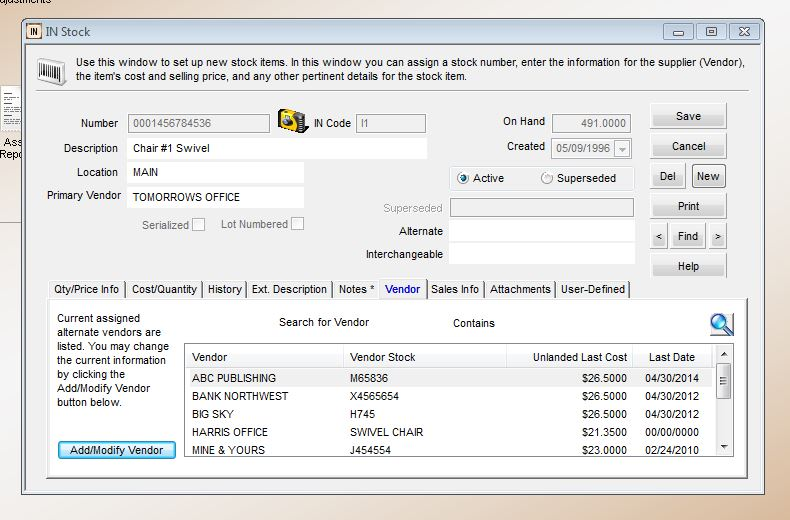
Task: Go to next record with the > arrow
Action: pos(718,236)
